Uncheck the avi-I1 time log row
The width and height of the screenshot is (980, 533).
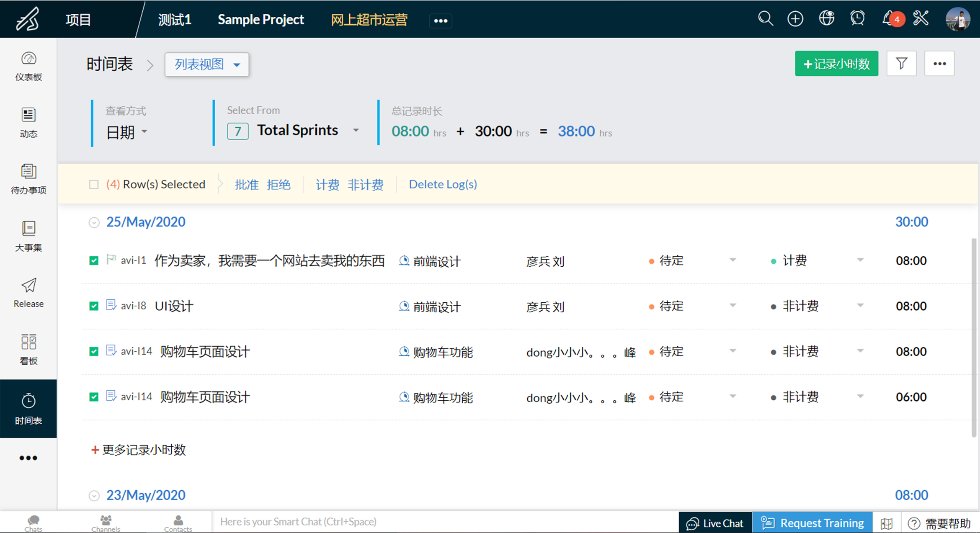tap(94, 261)
